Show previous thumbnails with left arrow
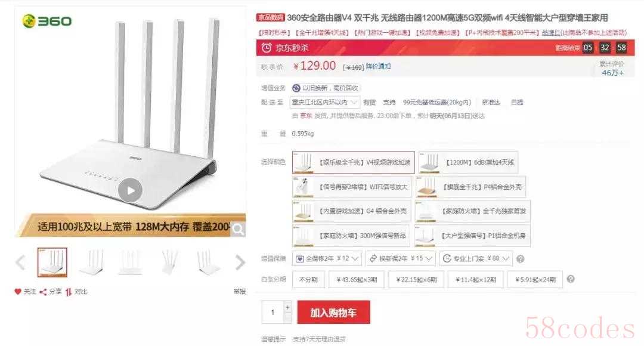Image resolution: width=644 pixels, height=346 pixels. tap(20, 262)
